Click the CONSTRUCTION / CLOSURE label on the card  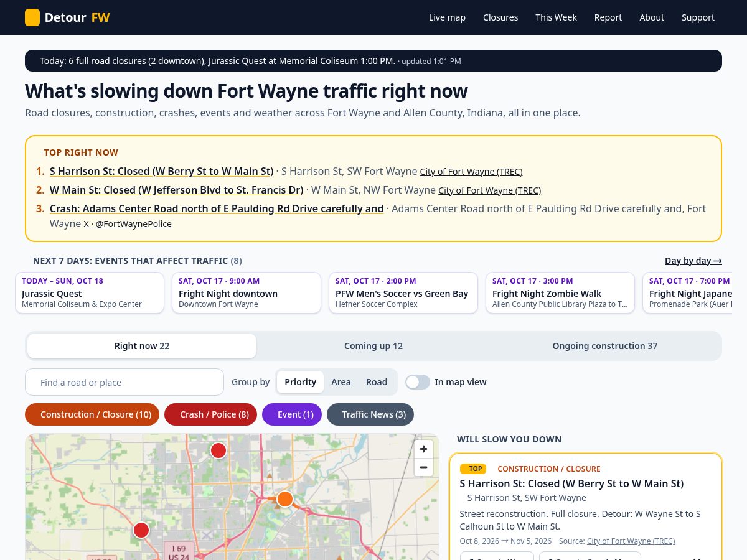tap(549, 469)
